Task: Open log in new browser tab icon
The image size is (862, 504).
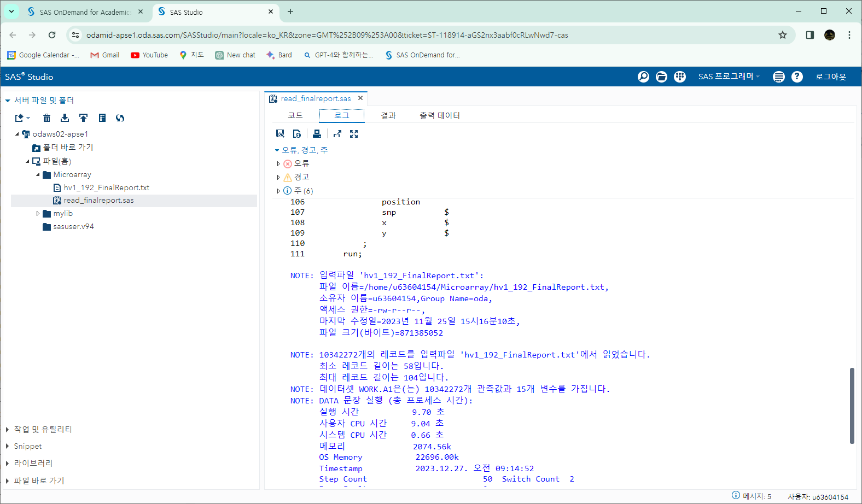Action: [x=337, y=133]
